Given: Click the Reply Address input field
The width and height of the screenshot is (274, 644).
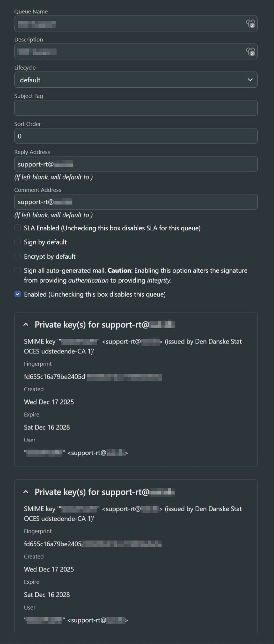Looking at the screenshot, I should 136,164.
